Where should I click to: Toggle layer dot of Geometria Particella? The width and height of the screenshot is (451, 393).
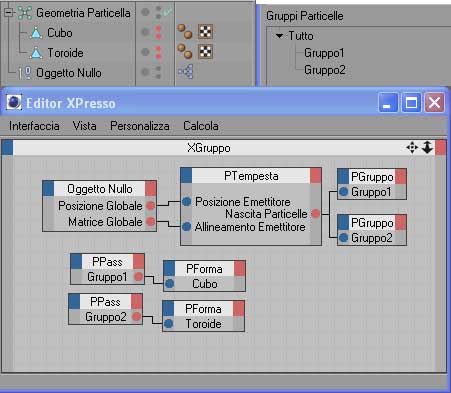point(145,12)
